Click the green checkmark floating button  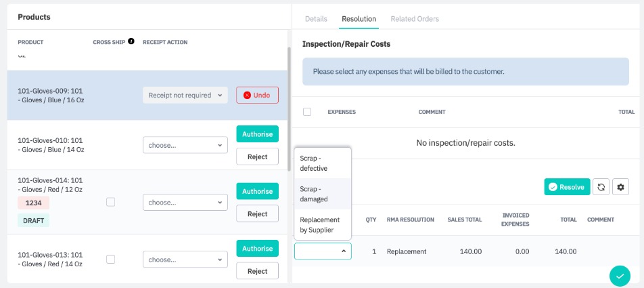pyautogui.click(x=619, y=275)
